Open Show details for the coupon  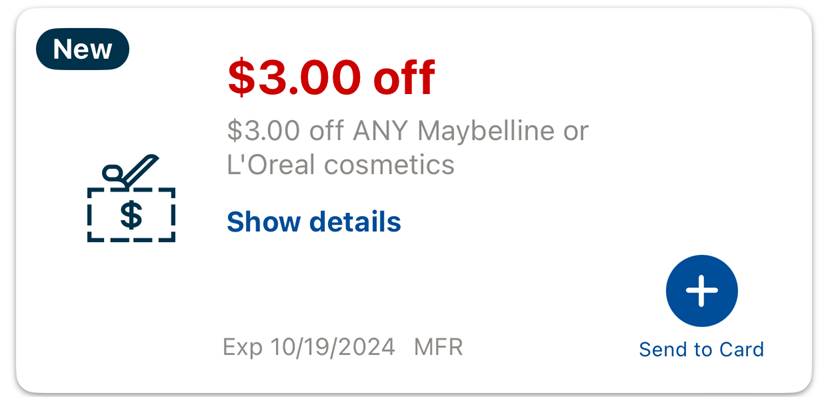click(314, 222)
